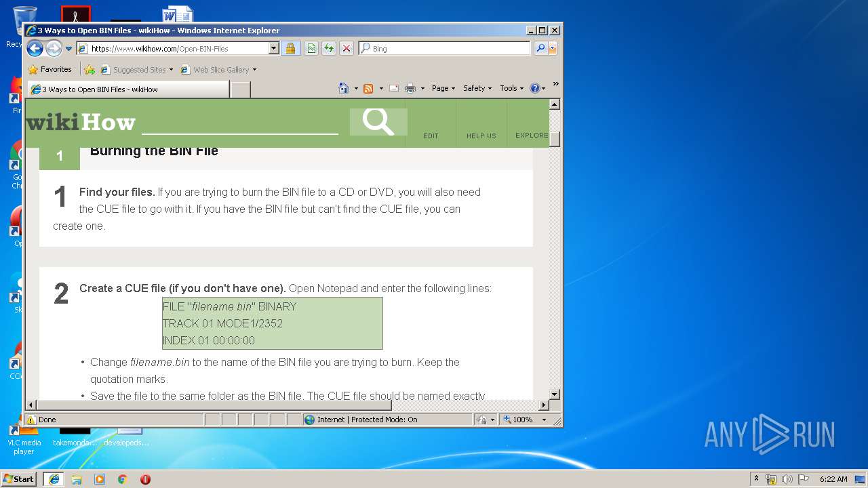Click the Read Mail envelope icon

(x=394, y=88)
